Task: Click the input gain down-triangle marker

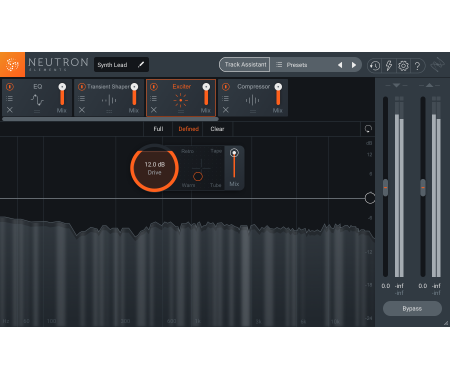Action: tap(396, 86)
